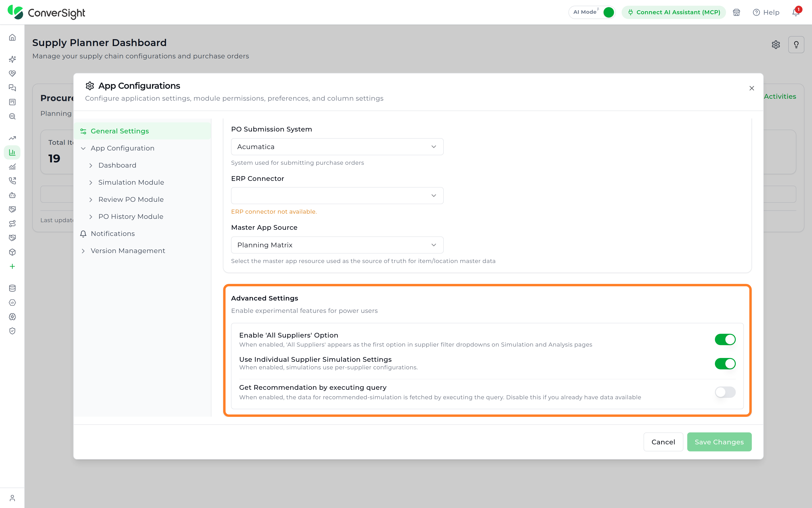
Task: Open the store marketplace icon in header
Action: [x=736, y=12]
